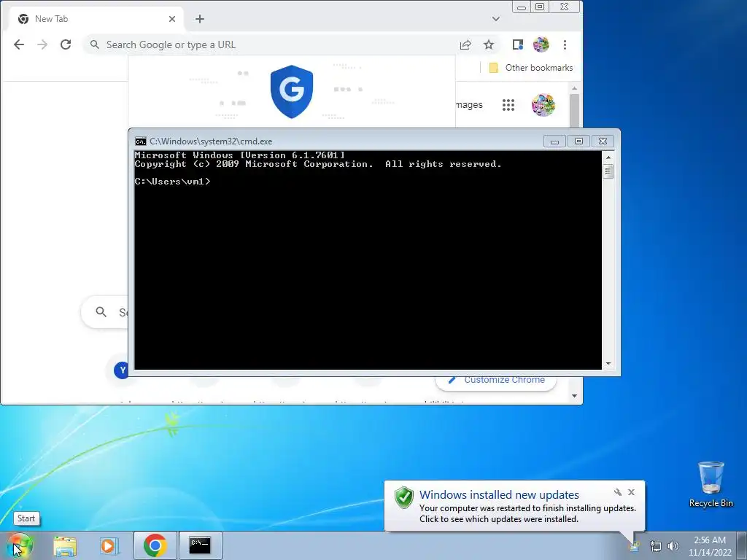Open Windows Explorer from taskbar
This screenshot has height=560, width=747.
[x=65, y=545]
